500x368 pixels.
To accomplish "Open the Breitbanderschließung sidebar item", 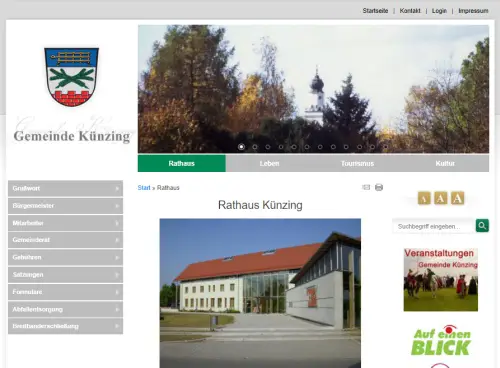I will (65, 326).
